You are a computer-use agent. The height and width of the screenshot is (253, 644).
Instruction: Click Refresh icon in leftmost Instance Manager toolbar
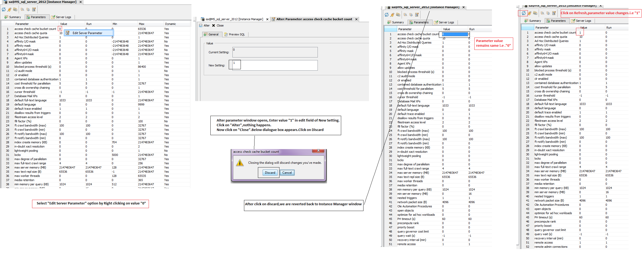coord(4,9)
